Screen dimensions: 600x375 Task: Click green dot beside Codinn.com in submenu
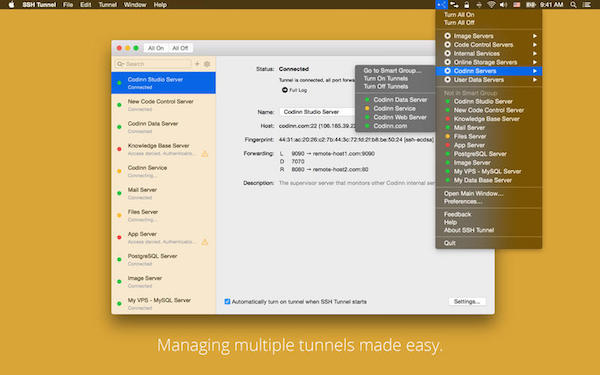click(x=367, y=126)
